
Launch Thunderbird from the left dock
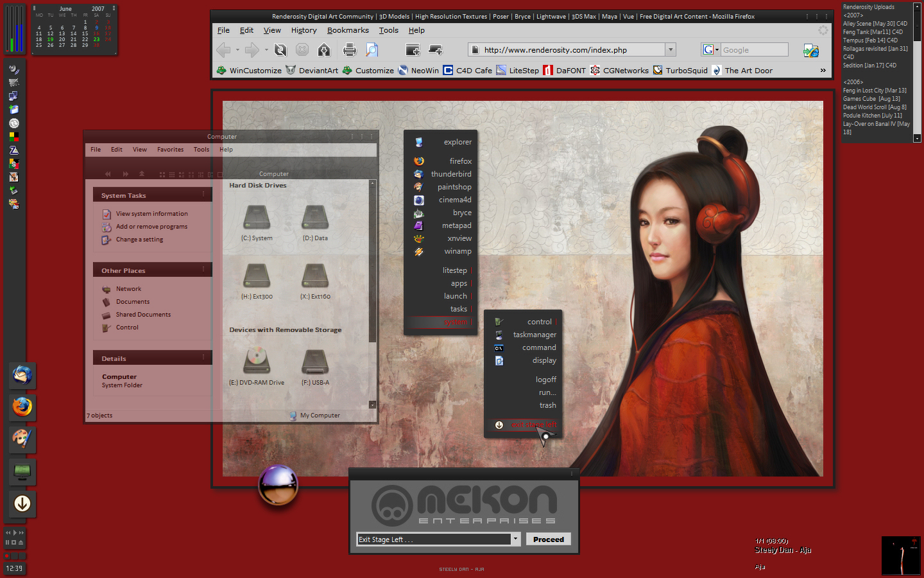(22, 375)
